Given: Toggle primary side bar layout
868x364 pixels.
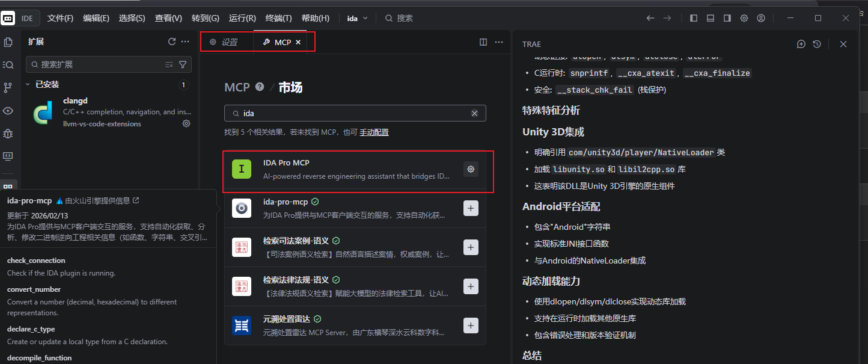Looking at the screenshot, I should coord(694,18).
